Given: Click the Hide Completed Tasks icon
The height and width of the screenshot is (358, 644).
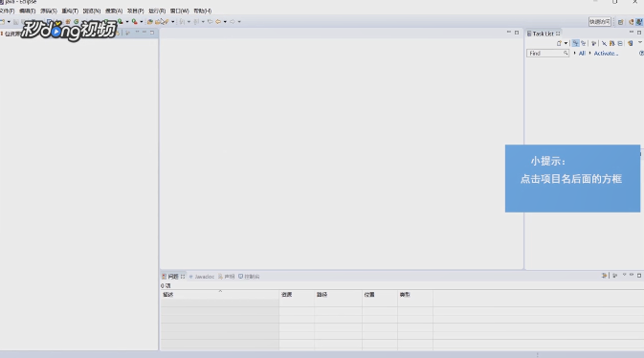Looking at the screenshot, I should click(x=604, y=44).
